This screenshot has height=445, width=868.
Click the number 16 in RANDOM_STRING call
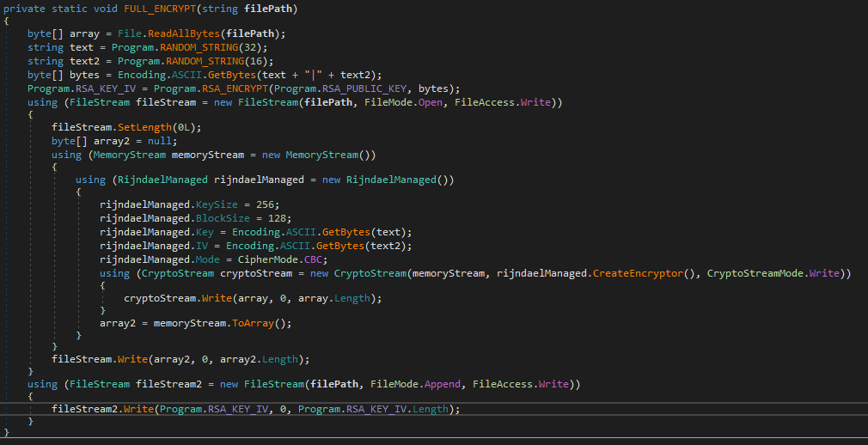256,61
